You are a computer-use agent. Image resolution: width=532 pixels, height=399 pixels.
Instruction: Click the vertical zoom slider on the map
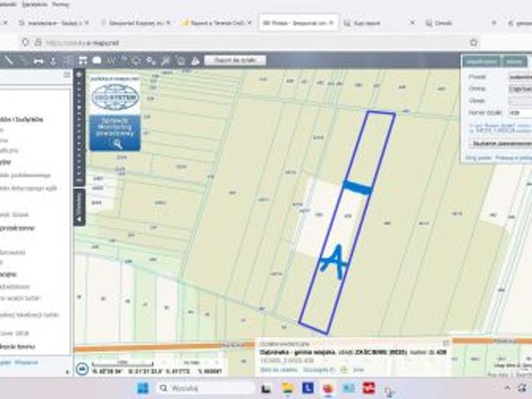coord(79,127)
